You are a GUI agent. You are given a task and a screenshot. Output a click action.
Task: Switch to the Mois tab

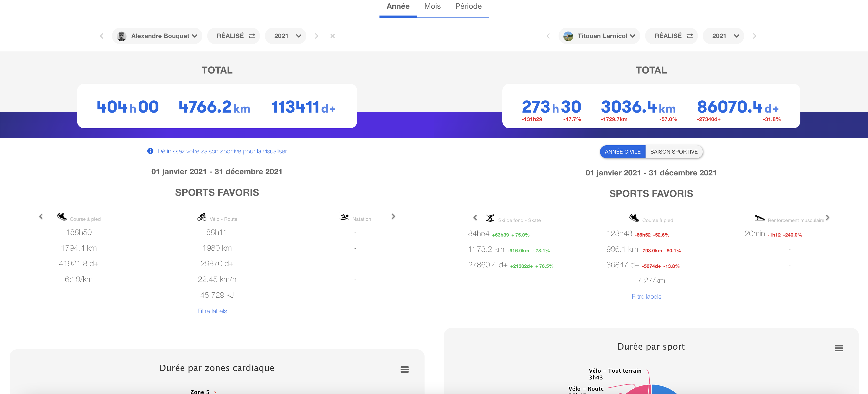(432, 6)
